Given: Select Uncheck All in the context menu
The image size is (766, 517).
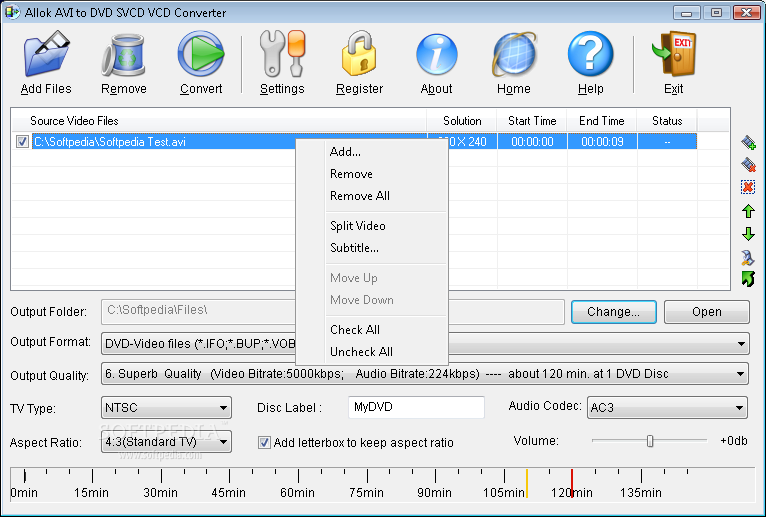Looking at the screenshot, I should tap(372, 352).
